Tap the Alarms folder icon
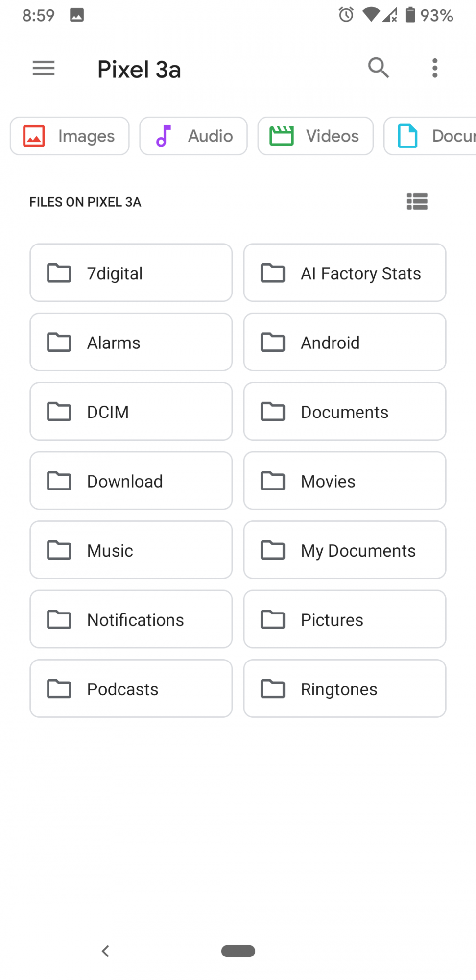The height and width of the screenshot is (980, 476). click(x=59, y=343)
